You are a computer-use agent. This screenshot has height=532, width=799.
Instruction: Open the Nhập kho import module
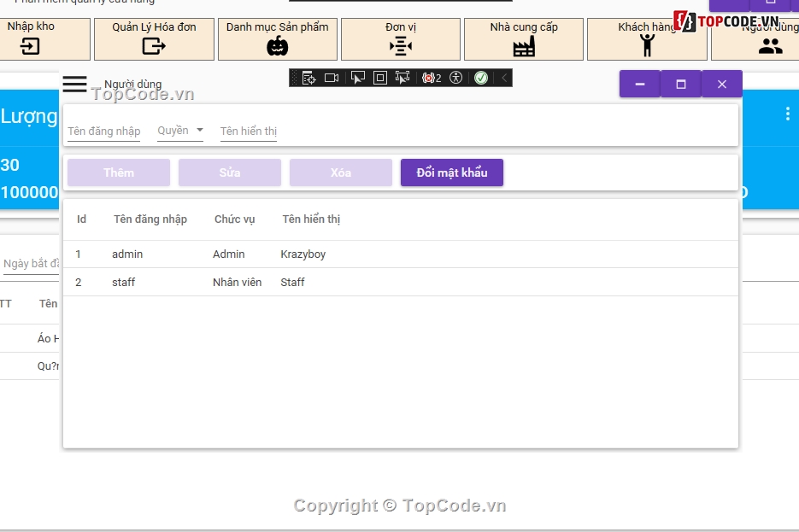pos(32,38)
